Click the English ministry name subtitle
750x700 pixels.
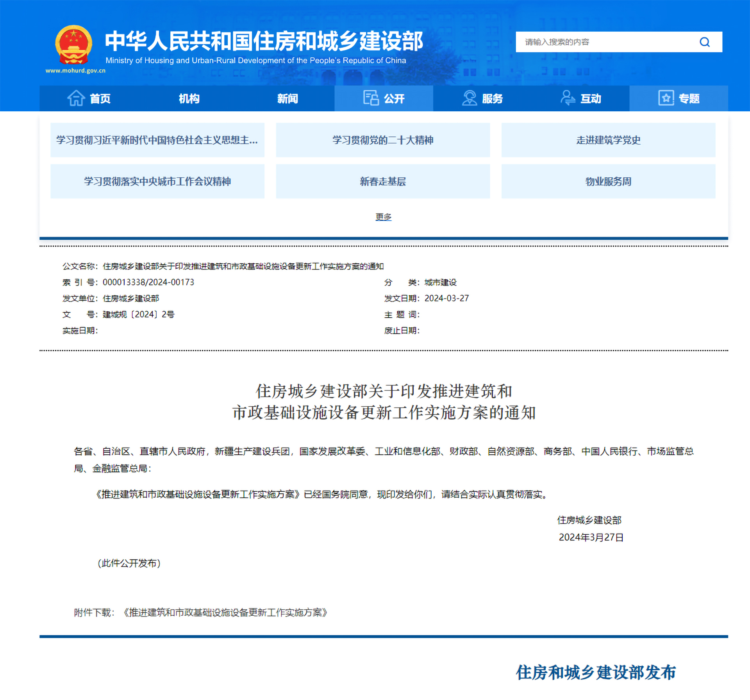pyautogui.click(x=256, y=61)
